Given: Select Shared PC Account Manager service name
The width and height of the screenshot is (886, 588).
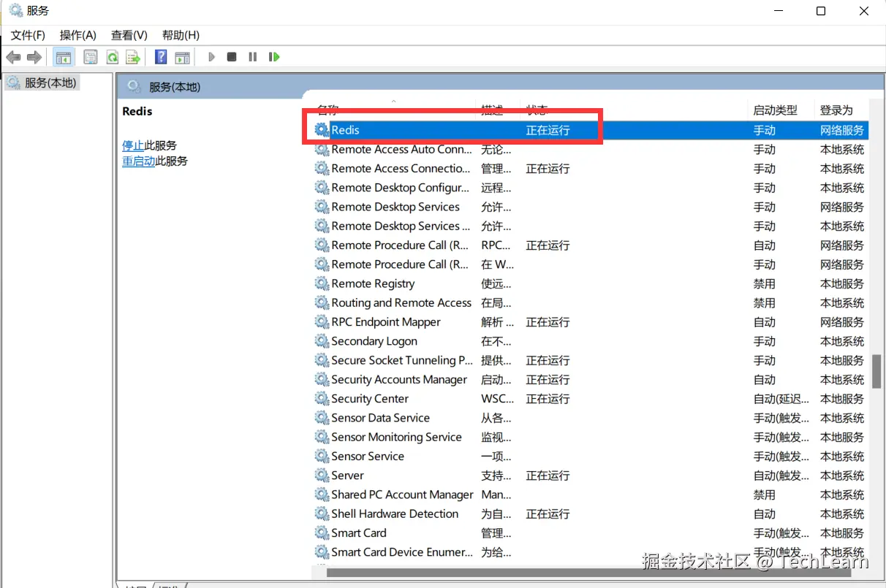Looking at the screenshot, I should coord(402,495).
